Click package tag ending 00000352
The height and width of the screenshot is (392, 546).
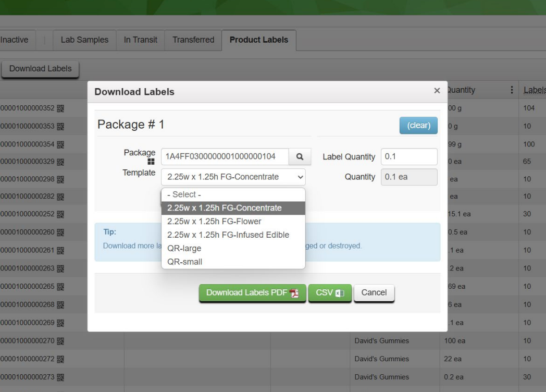(28, 108)
